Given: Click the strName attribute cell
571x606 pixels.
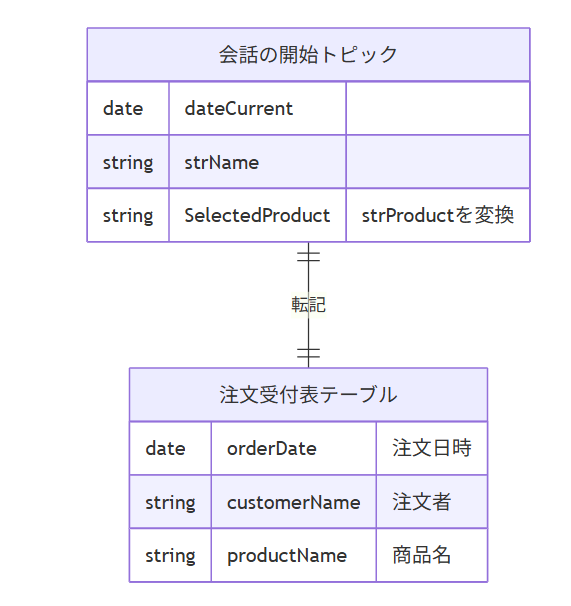Looking at the screenshot, I should tap(257, 162).
